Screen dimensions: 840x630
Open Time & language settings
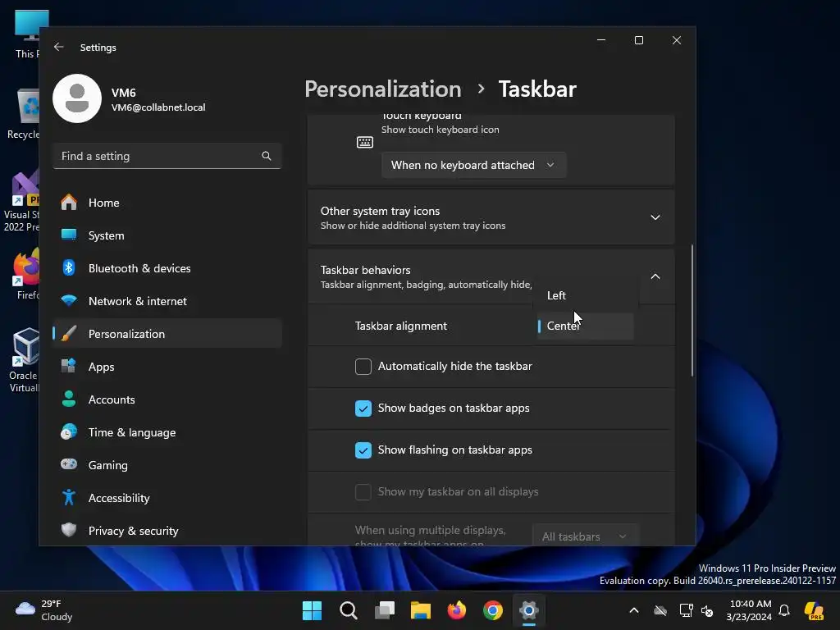[167, 432]
